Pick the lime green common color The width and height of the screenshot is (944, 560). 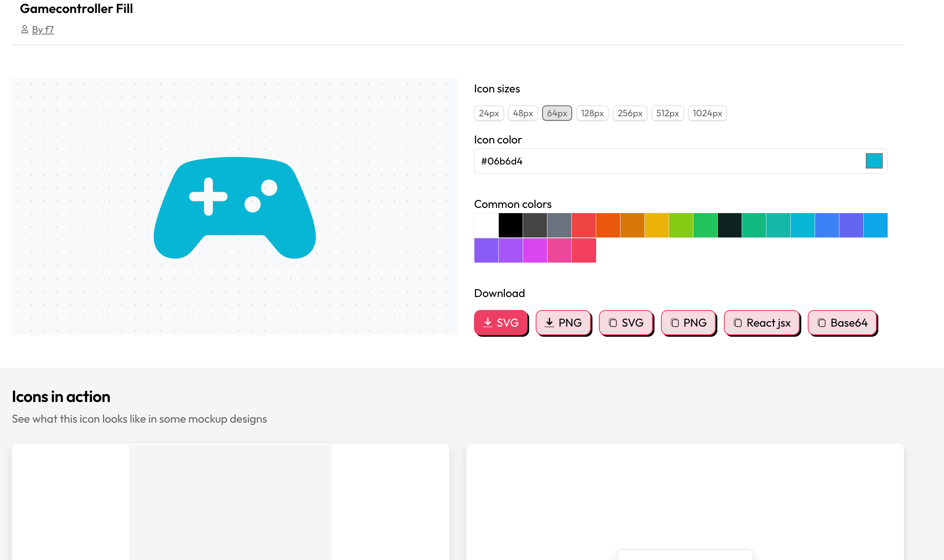tap(681, 225)
